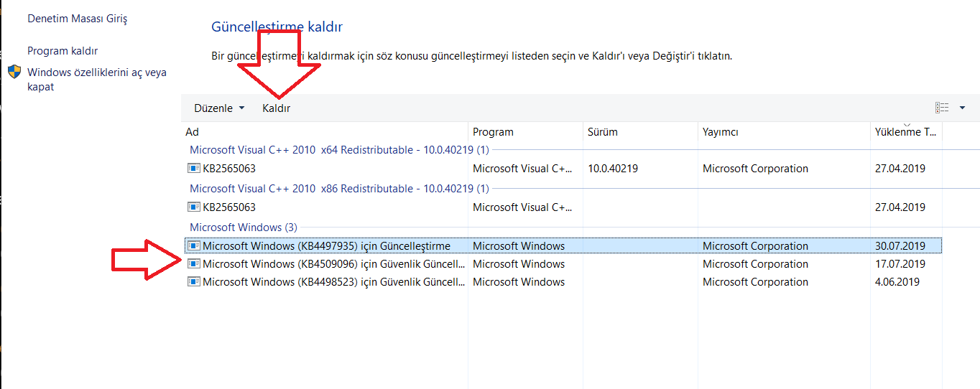Click the shield icon beside Windows özelliklerini

(x=14, y=72)
